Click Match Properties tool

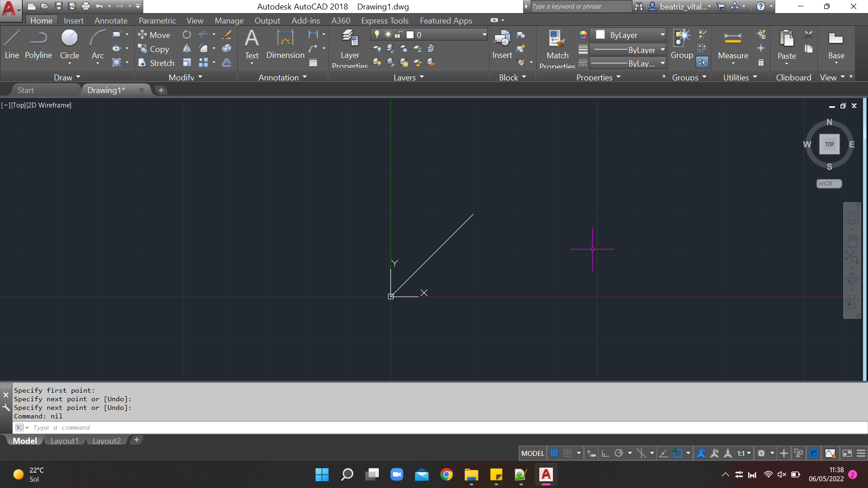click(557, 48)
